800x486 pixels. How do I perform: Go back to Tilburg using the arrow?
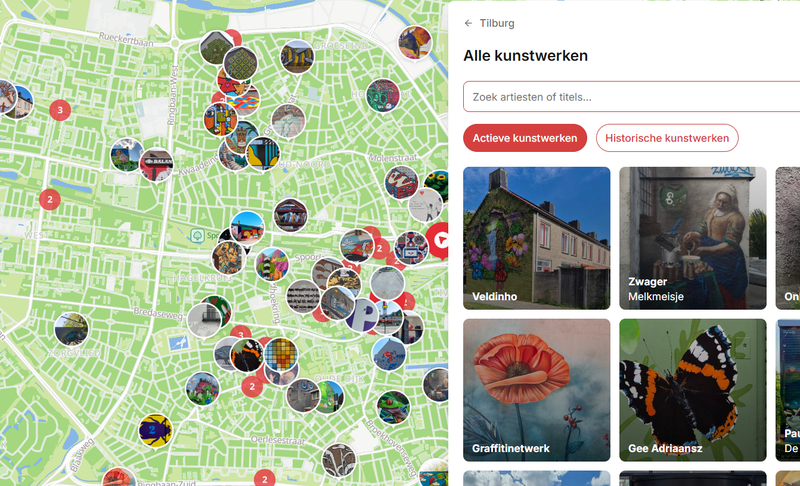(x=468, y=23)
